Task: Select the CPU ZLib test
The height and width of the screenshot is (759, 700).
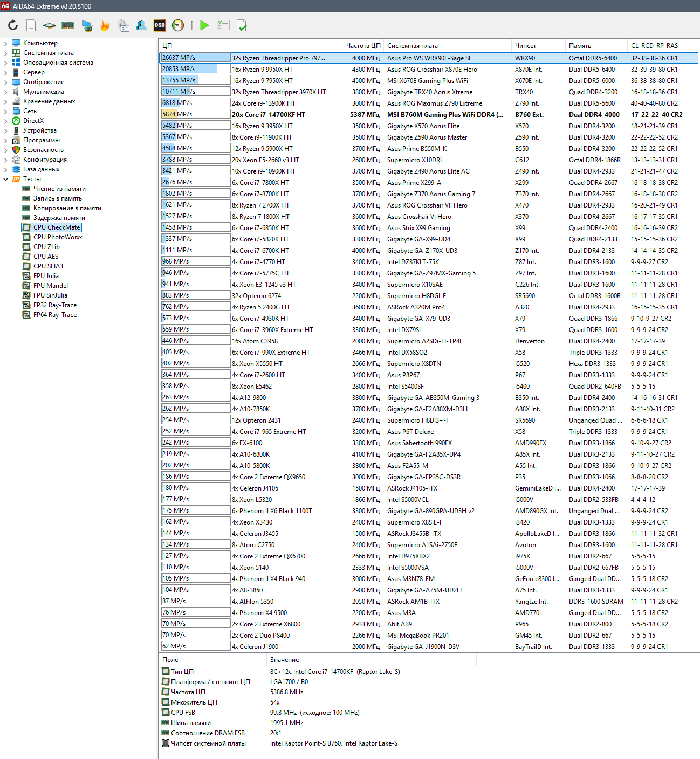Action: (46, 247)
